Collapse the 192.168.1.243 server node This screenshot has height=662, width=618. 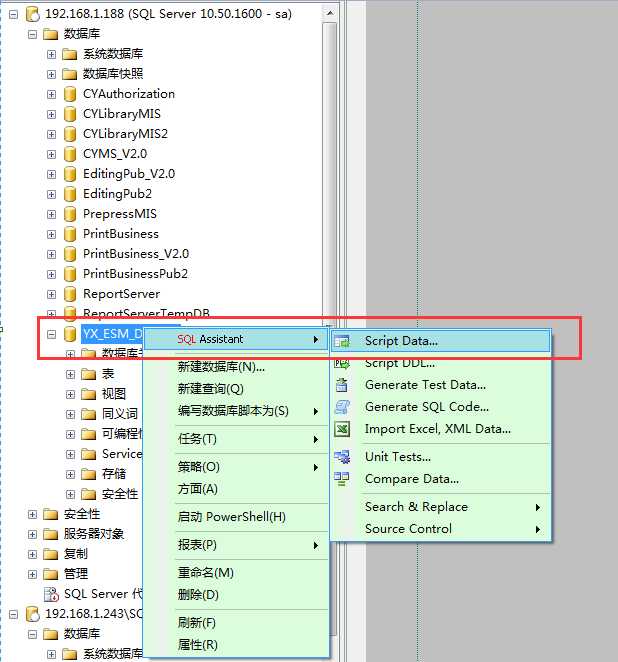point(14,614)
